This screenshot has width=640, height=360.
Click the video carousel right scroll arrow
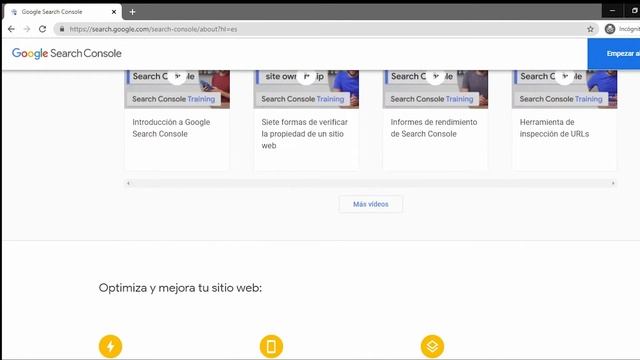point(613,183)
